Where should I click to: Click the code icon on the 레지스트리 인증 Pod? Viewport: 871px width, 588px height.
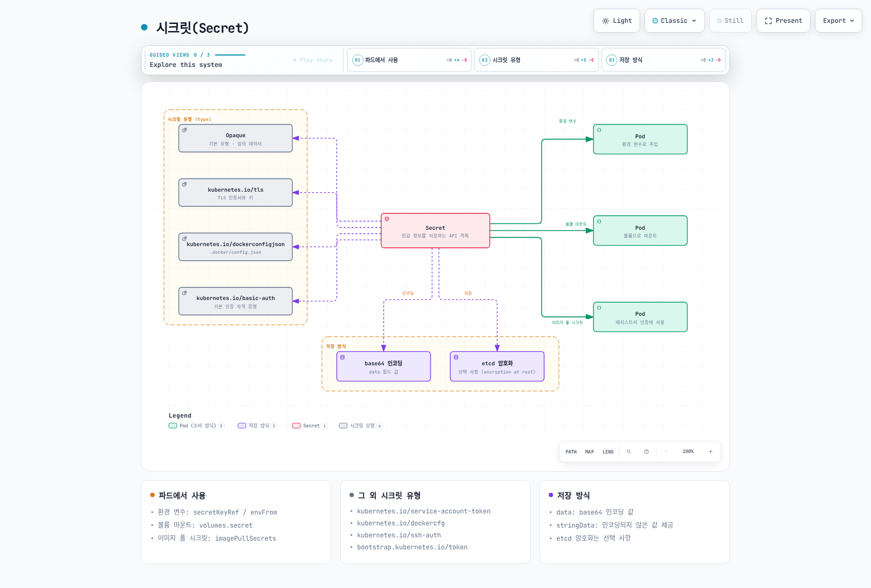click(599, 308)
